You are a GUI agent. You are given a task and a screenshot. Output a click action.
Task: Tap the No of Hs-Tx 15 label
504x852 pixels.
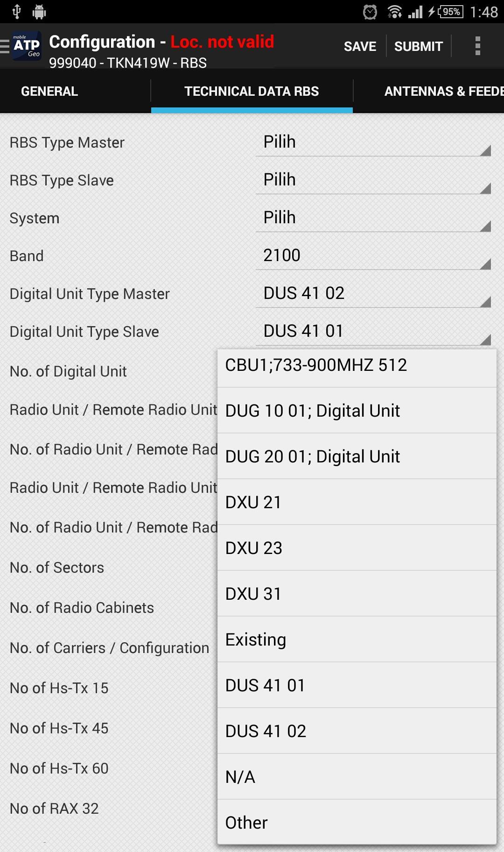click(59, 688)
